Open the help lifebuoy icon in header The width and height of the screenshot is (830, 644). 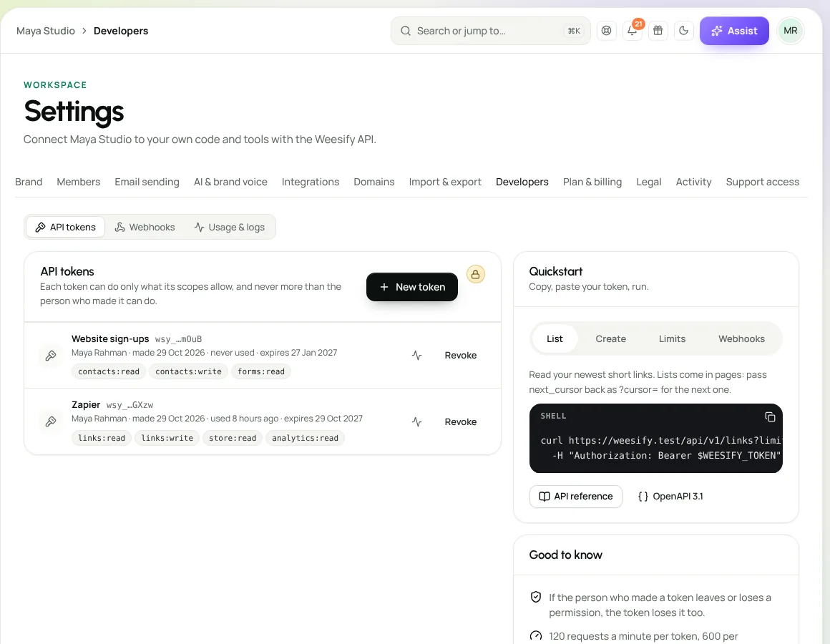coord(607,31)
